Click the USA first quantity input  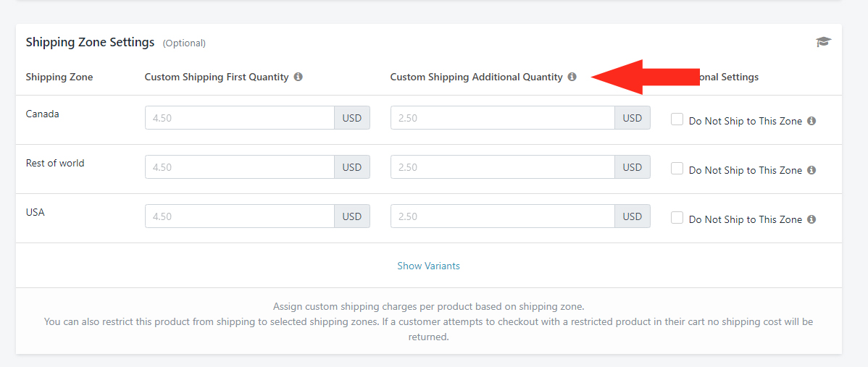[240, 216]
